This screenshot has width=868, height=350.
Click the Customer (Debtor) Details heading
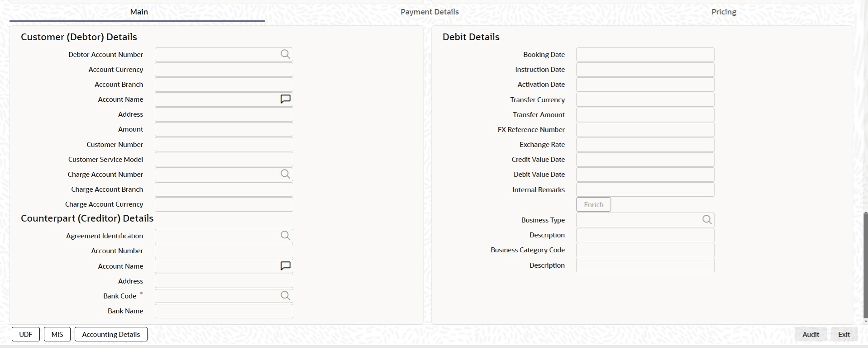click(x=79, y=37)
